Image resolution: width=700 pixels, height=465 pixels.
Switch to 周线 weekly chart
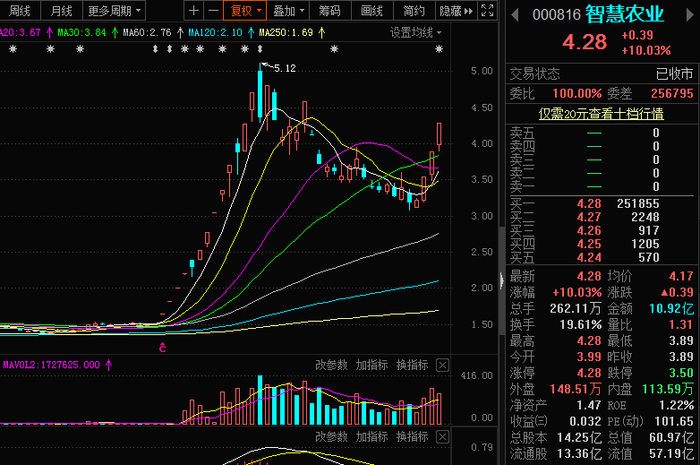(x=20, y=11)
